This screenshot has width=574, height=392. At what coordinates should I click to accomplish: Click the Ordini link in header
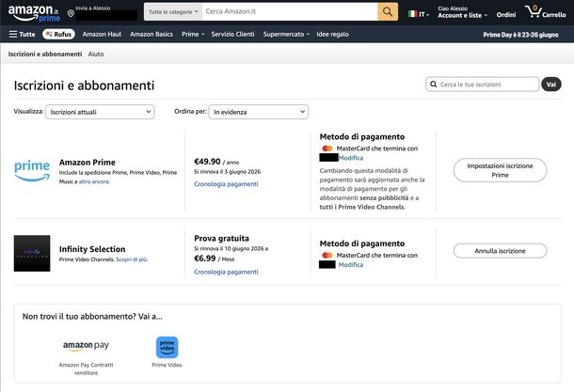click(x=506, y=15)
